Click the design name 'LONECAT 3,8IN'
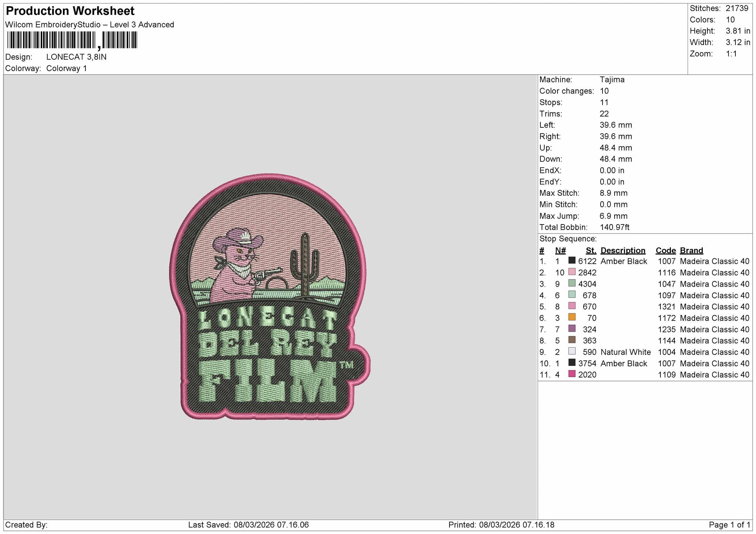Image resolution: width=756 pixels, height=534 pixels. pyautogui.click(x=76, y=57)
